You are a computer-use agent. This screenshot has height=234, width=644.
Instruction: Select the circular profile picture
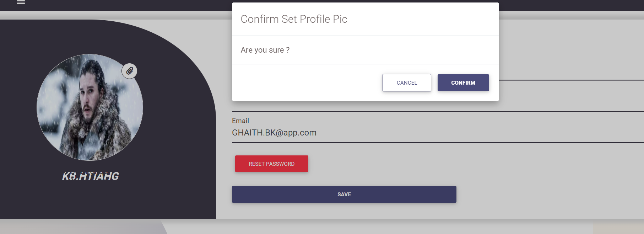point(90,107)
